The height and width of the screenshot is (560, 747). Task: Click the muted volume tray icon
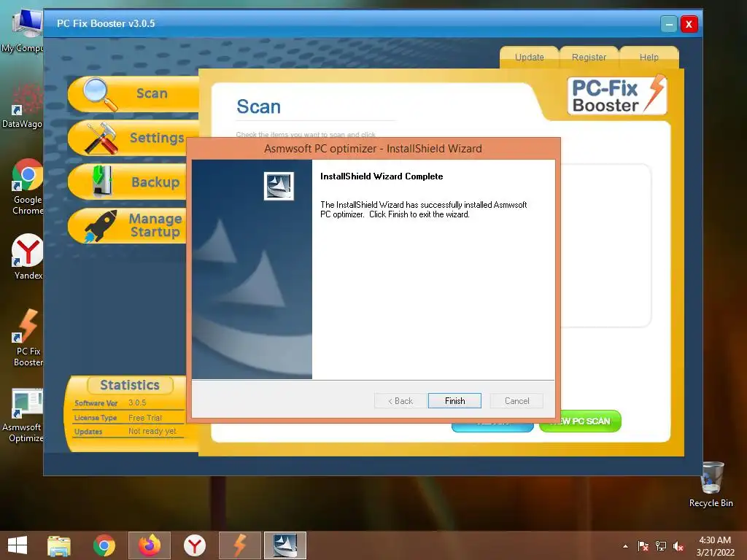(x=678, y=546)
